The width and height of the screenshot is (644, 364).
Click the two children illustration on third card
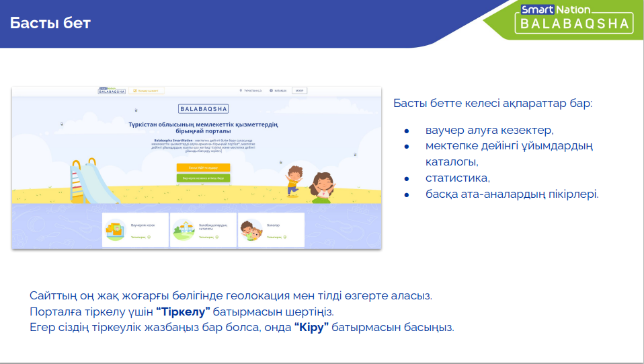pyautogui.click(x=251, y=229)
